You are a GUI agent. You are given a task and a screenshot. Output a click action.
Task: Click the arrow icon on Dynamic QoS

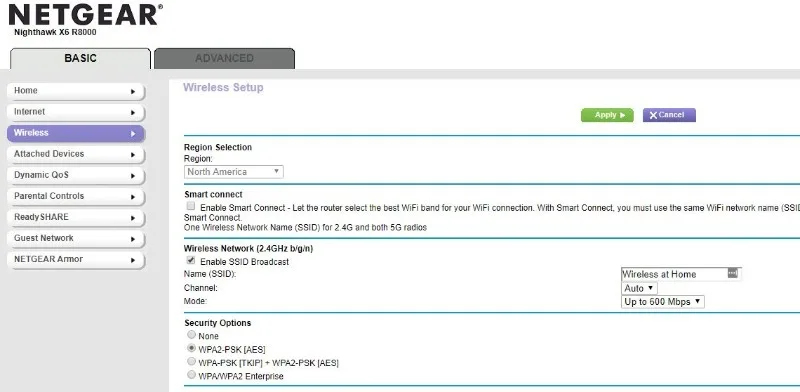[x=133, y=176]
